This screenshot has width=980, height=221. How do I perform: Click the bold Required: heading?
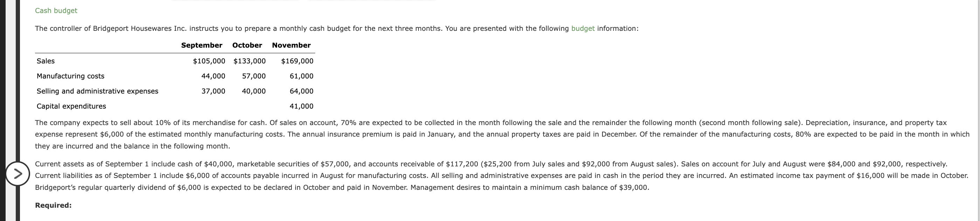[53, 205]
